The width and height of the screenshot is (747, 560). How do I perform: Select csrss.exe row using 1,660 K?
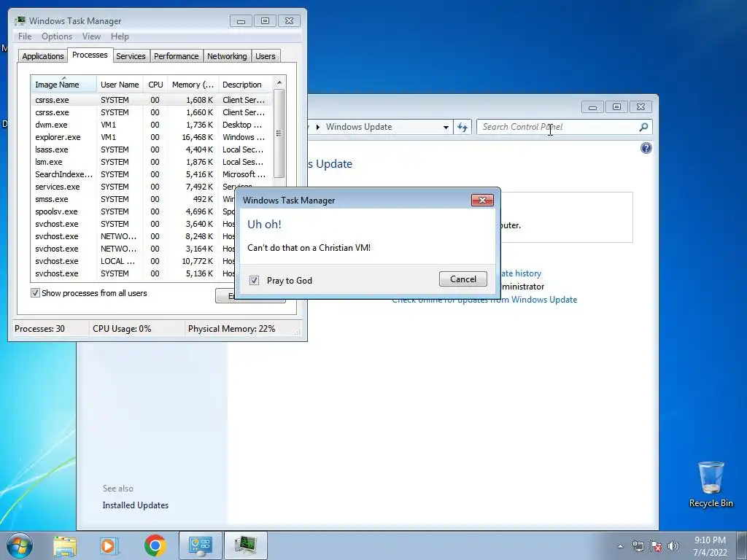tap(152, 112)
